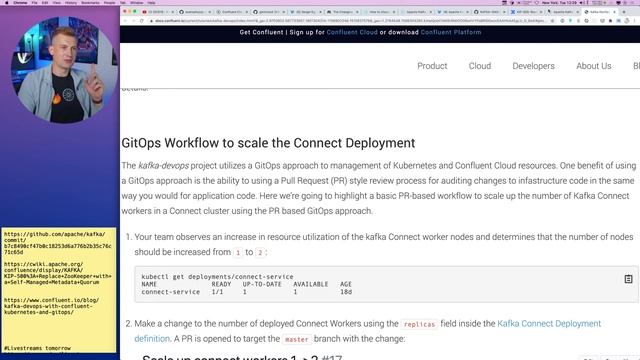Open the Bookmarks menu
The width and height of the screenshot is (640, 360).
click(x=90, y=2)
